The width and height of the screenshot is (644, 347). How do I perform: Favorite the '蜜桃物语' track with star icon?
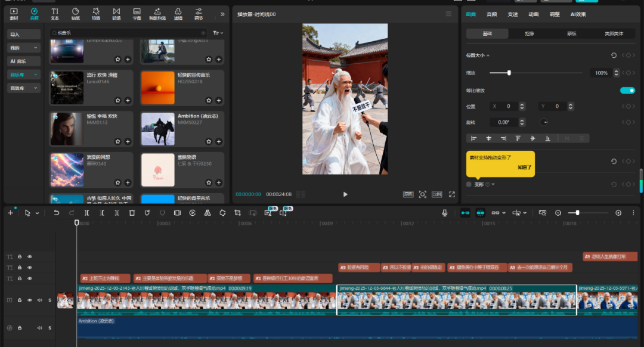pyautogui.click(x=209, y=183)
